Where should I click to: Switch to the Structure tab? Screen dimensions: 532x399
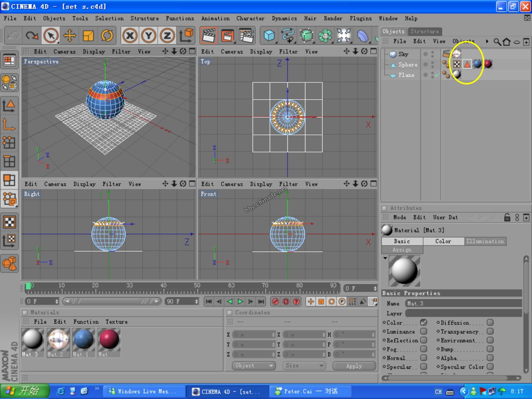[424, 31]
